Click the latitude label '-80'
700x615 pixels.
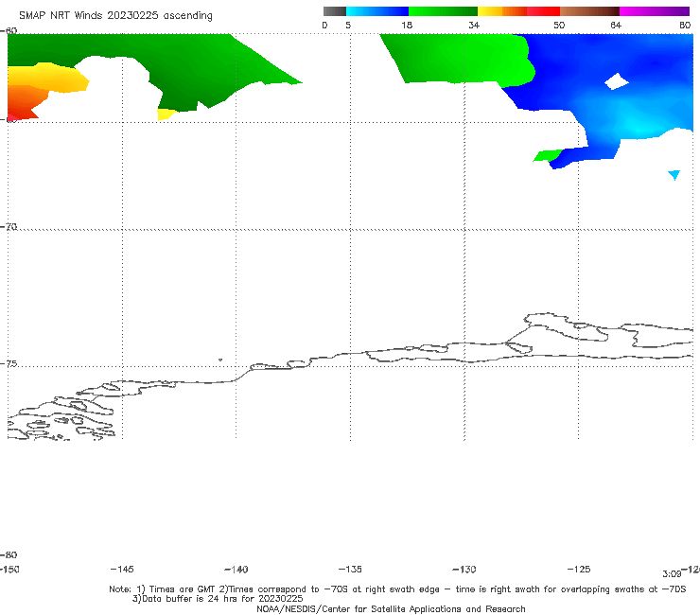click(8, 554)
